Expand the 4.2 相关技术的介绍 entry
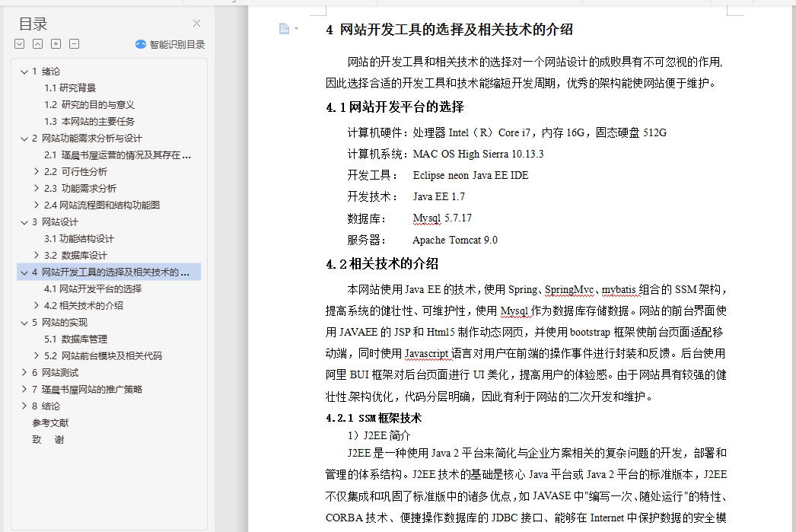The image size is (796, 532). tap(36, 306)
